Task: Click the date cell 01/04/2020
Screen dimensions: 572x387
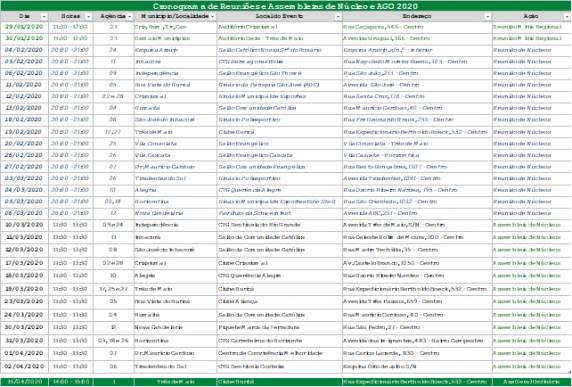Action: coord(24,353)
